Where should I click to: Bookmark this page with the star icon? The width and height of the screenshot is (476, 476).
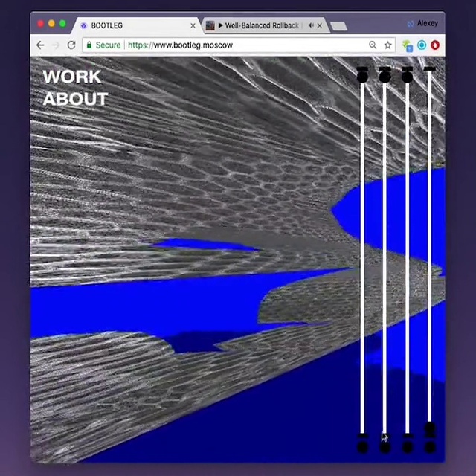[388, 45]
